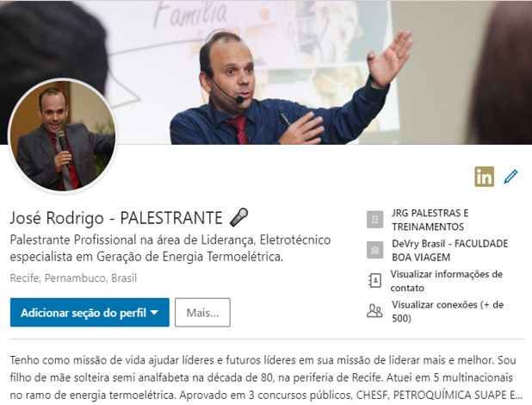Click the Adicionar seção do perfil button
Viewport: 532px width, 405px height.
(x=90, y=312)
